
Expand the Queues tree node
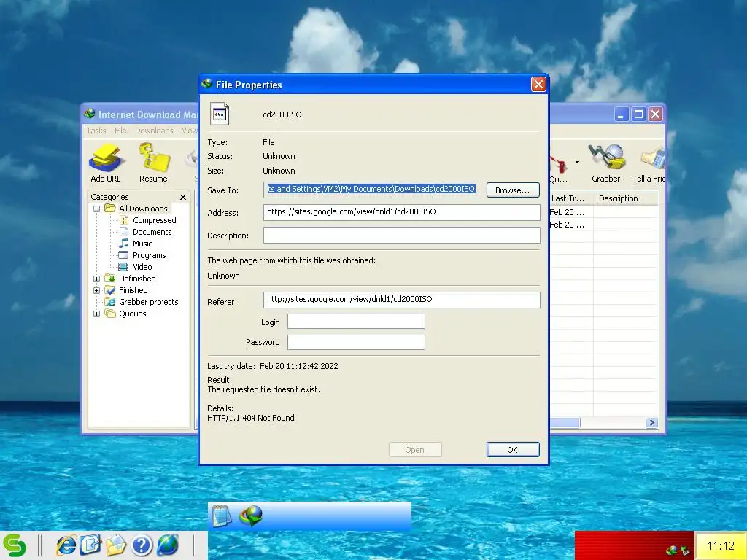point(97,314)
